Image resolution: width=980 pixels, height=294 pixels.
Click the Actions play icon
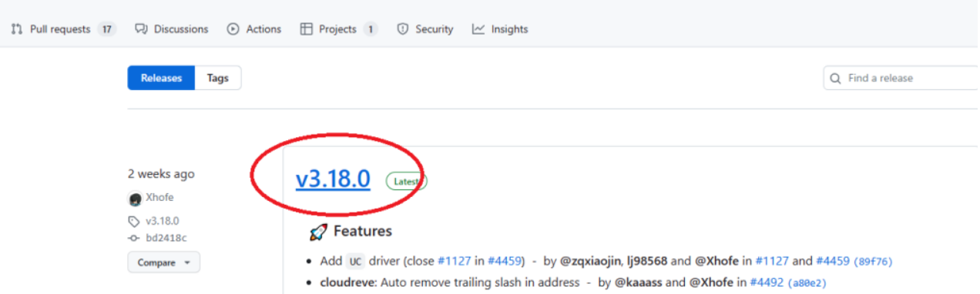coord(233,29)
